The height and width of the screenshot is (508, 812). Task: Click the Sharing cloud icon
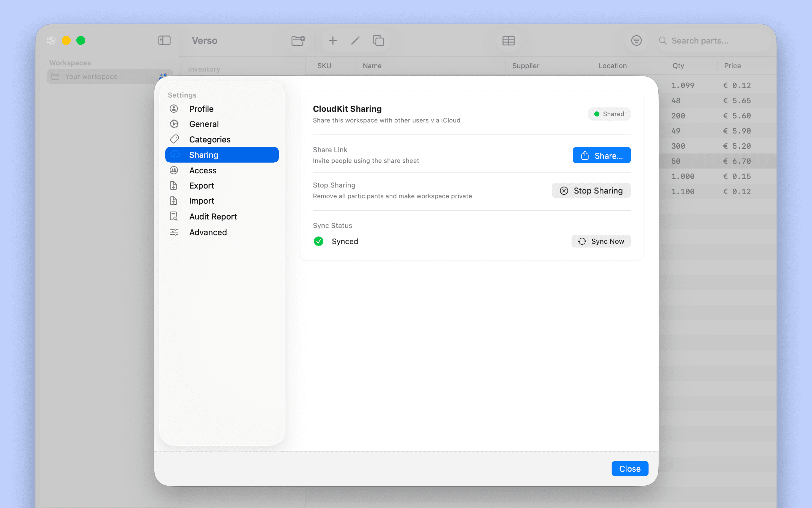point(175,155)
